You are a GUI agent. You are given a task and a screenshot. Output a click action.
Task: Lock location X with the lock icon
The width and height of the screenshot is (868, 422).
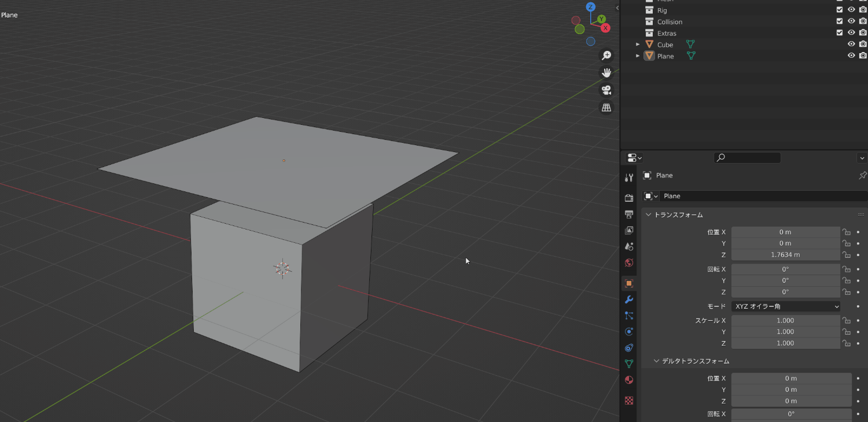click(847, 232)
